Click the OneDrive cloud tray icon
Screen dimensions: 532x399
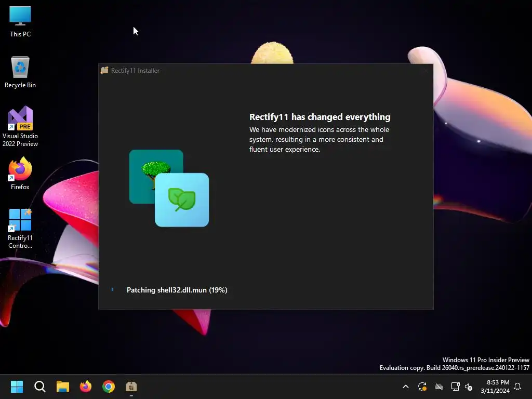tap(439, 387)
